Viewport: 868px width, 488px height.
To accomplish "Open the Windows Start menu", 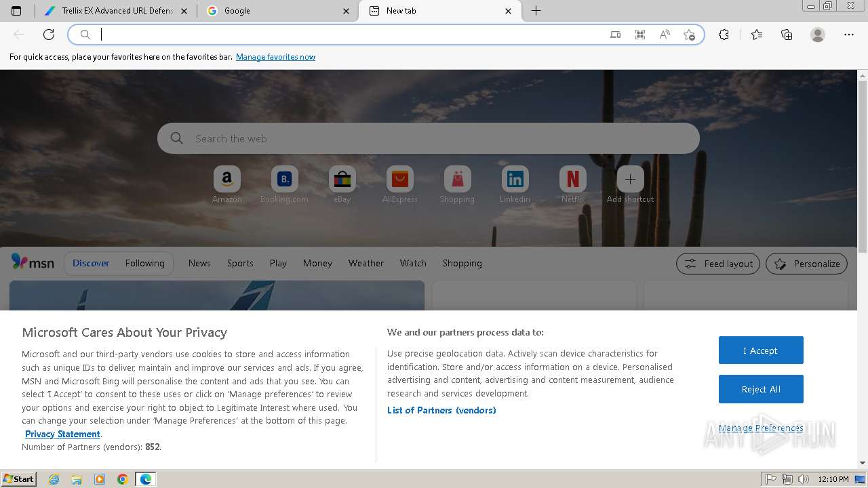I will tap(19, 479).
